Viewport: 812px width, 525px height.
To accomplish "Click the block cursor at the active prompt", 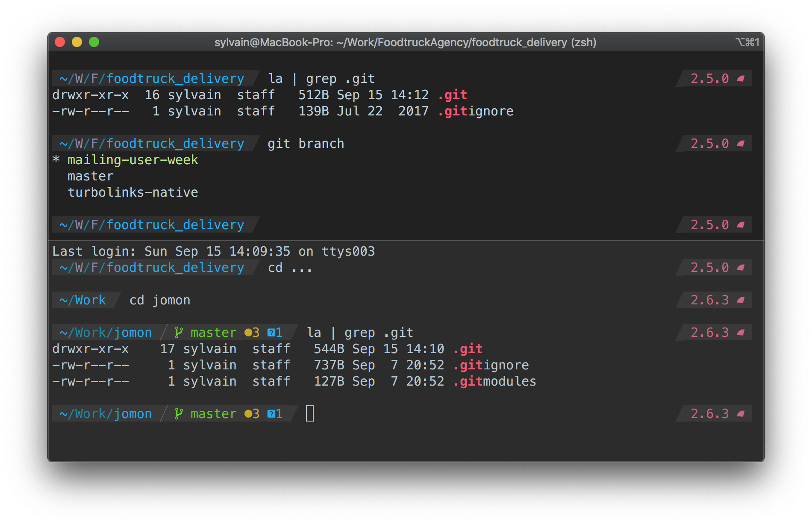I will pyautogui.click(x=310, y=413).
